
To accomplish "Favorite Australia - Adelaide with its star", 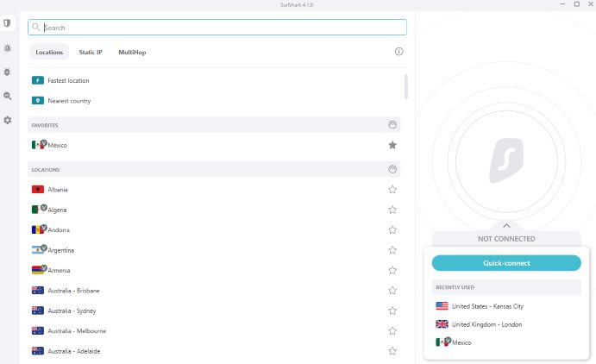I will (x=392, y=351).
